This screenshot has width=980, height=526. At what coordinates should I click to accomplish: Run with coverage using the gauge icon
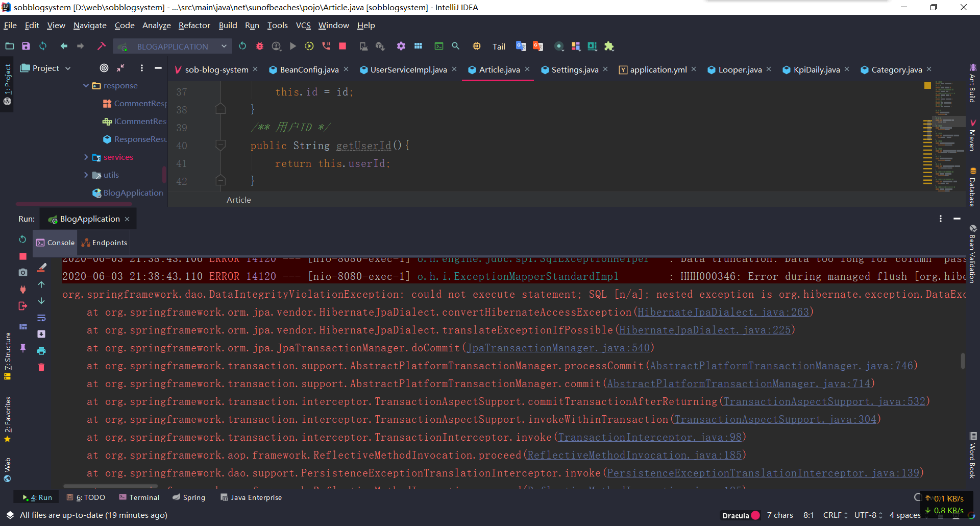(x=277, y=46)
